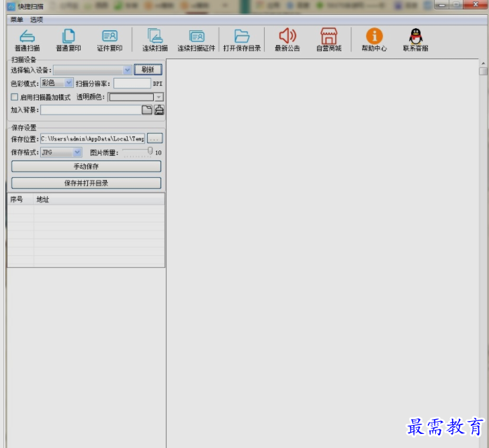Click 保存并打开目录 button

click(86, 183)
